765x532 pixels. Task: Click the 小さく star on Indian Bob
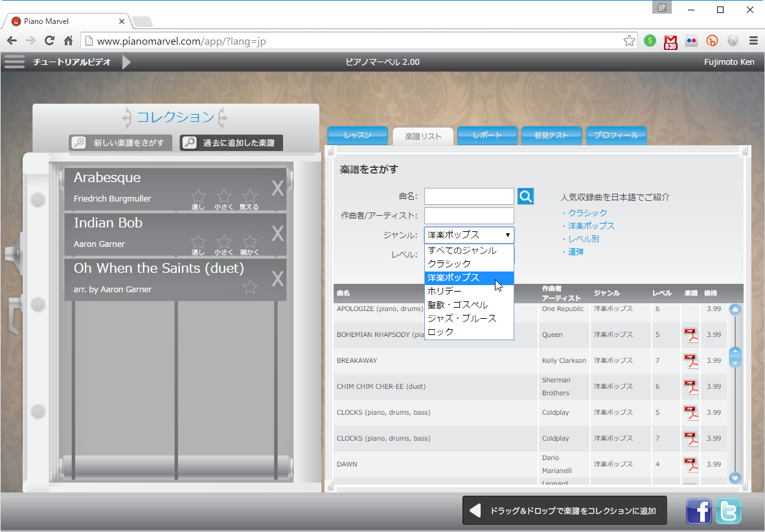point(224,242)
